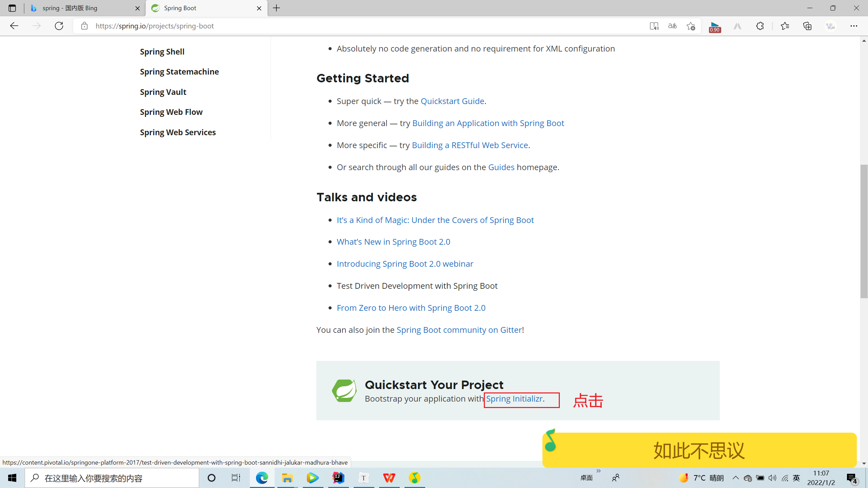Open the People icon in taskbar
The height and width of the screenshot is (488, 868).
tap(616, 478)
